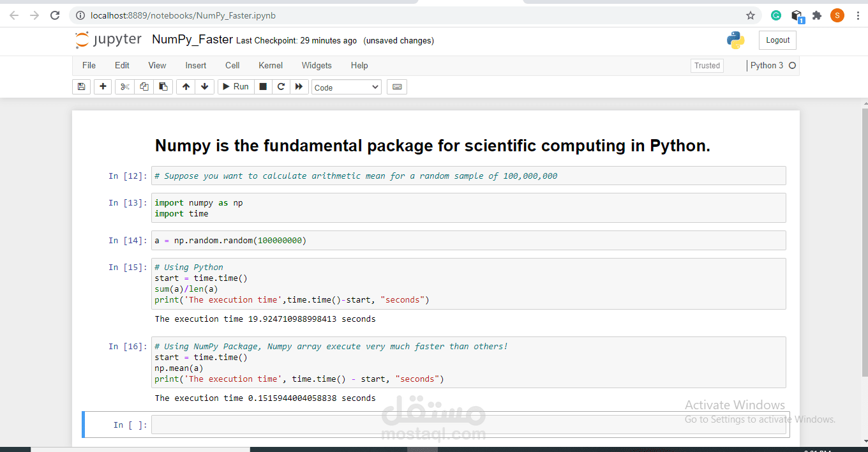Copy selected cells via toolbar icon
Screen dimensions: 868x452
pyautogui.click(x=144, y=87)
